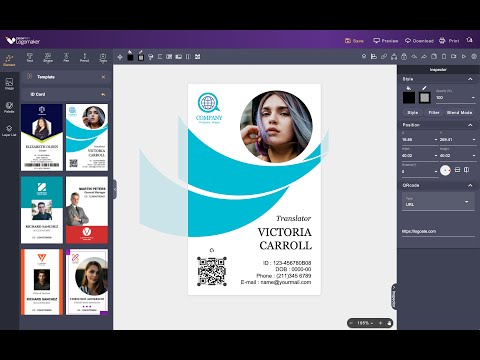Close the Template panel
This screenshot has width=480, height=360.
103,77
